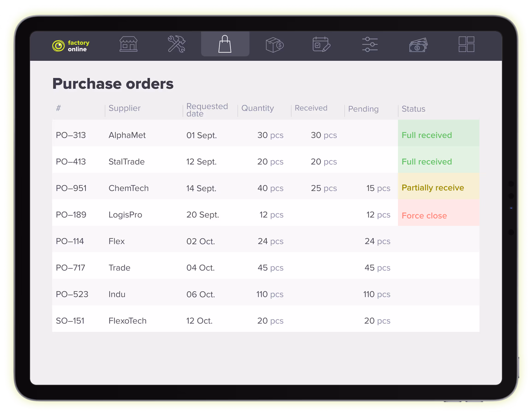Select the Tools and maintenance icon
This screenshot has height=416, width=532.
point(177,45)
